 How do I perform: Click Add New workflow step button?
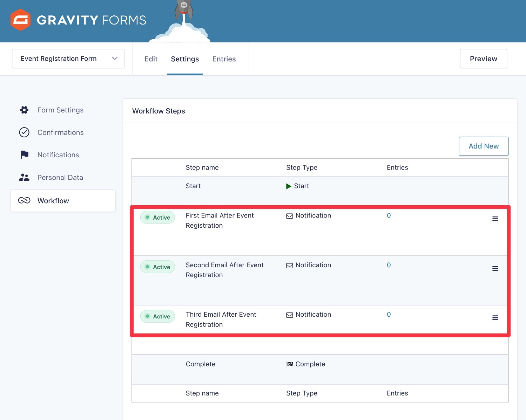pyautogui.click(x=483, y=146)
